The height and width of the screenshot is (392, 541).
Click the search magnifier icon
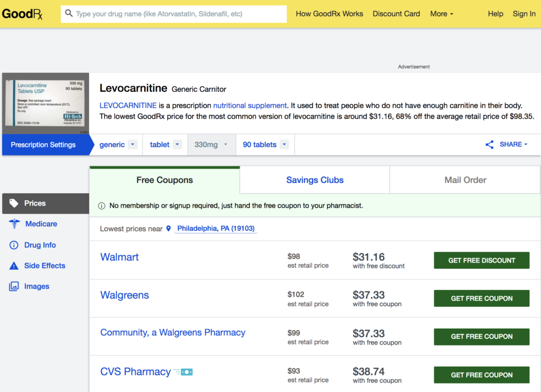[x=69, y=14]
